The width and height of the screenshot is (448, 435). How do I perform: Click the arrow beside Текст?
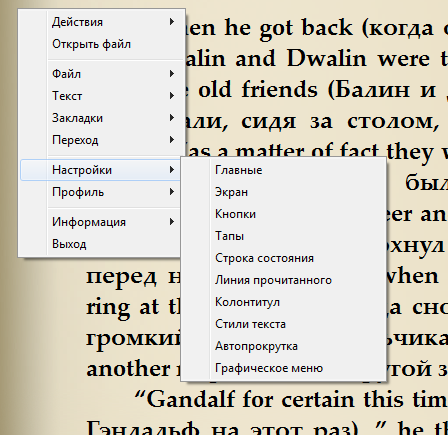pyautogui.click(x=172, y=96)
